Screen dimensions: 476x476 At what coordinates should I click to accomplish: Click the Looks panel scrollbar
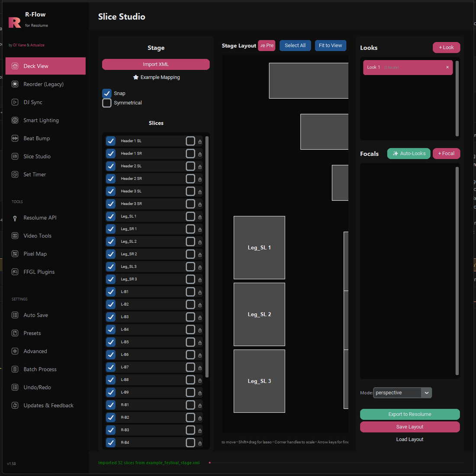pyautogui.click(x=457, y=98)
